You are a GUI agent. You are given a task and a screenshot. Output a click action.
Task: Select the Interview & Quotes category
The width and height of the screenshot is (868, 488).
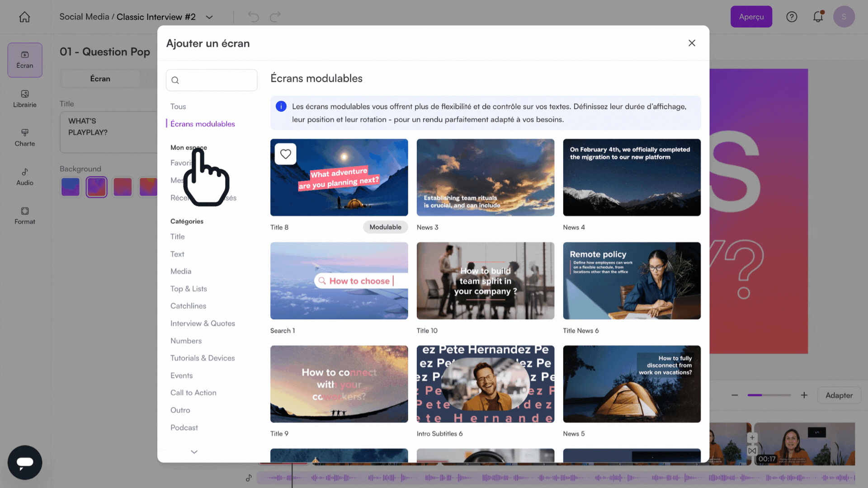point(203,324)
